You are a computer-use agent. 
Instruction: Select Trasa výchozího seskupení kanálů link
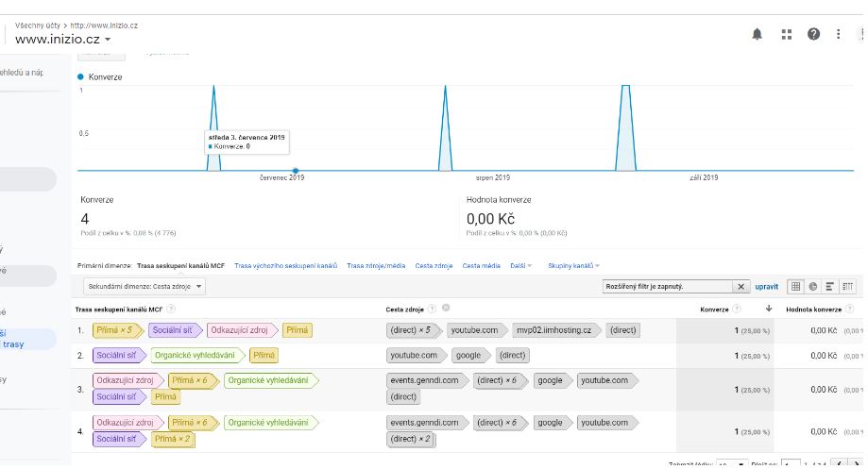pyautogui.click(x=285, y=266)
